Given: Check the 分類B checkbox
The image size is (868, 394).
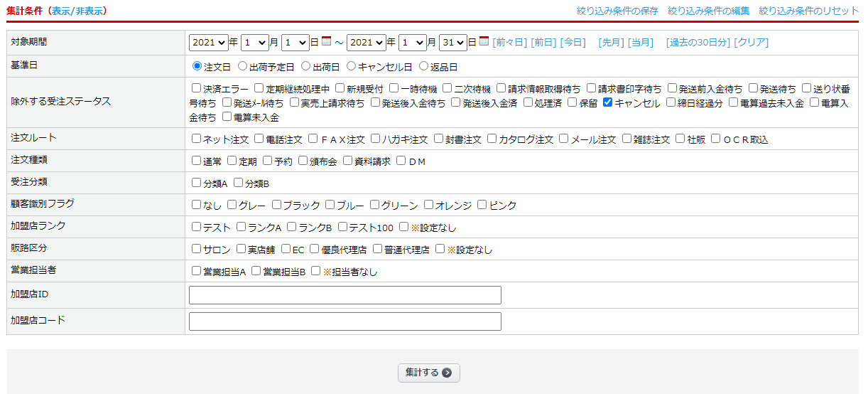Looking at the screenshot, I should pos(239,183).
